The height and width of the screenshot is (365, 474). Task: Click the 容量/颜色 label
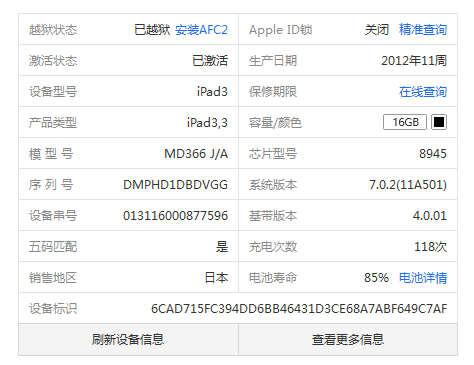coord(275,123)
